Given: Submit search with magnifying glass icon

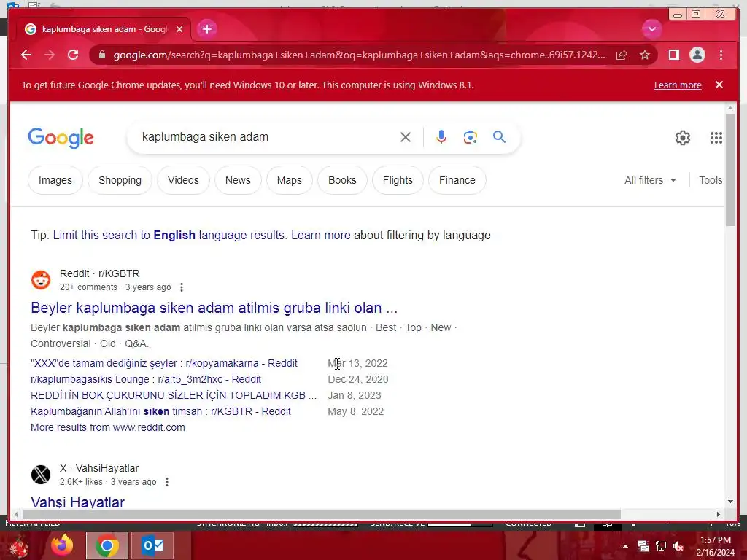Looking at the screenshot, I should (x=499, y=137).
